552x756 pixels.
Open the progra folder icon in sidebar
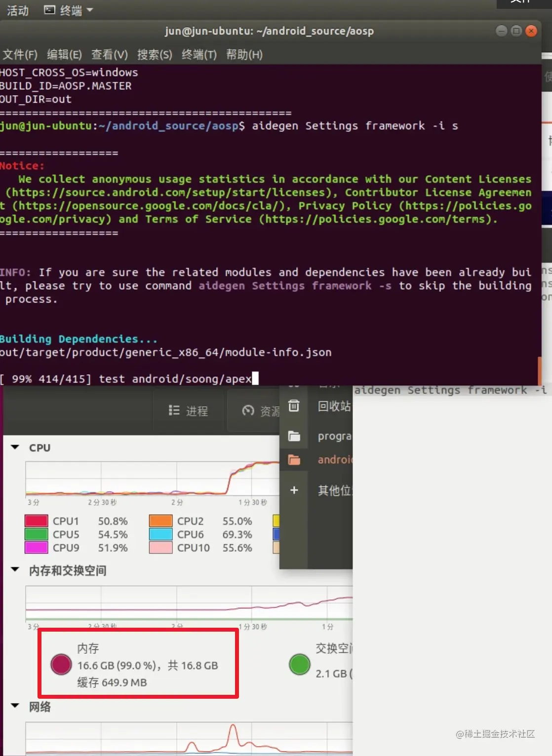pos(294,436)
